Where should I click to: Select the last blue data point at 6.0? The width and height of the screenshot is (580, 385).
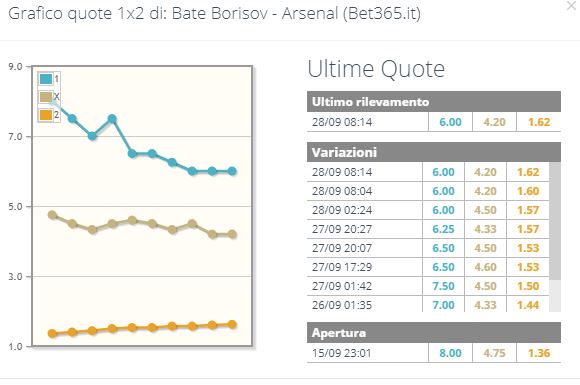tap(232, 171)
